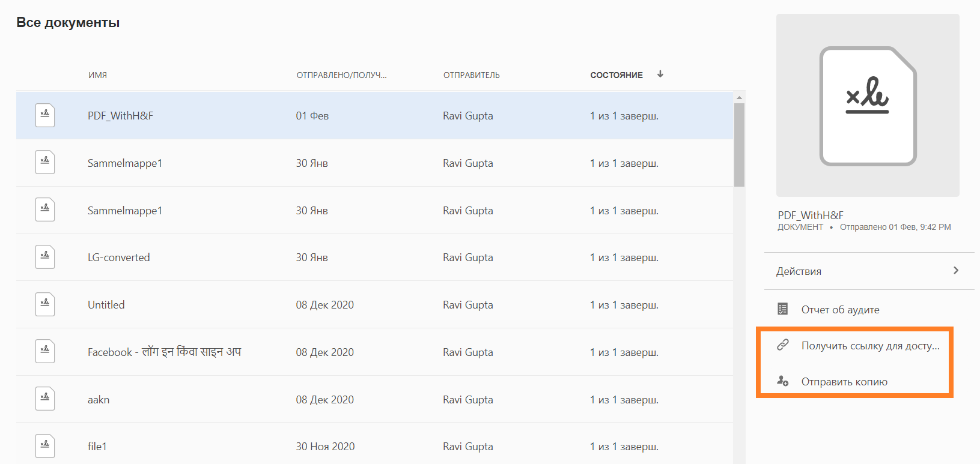Screen dimensions: 980x464
Task: Sort by Отправитель column header
Action: click(472, 75)
